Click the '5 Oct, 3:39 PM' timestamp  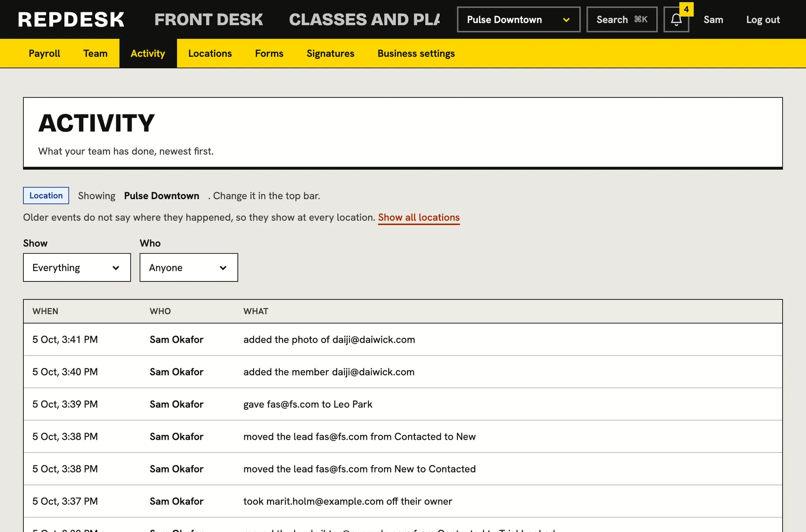coord(65,404)
